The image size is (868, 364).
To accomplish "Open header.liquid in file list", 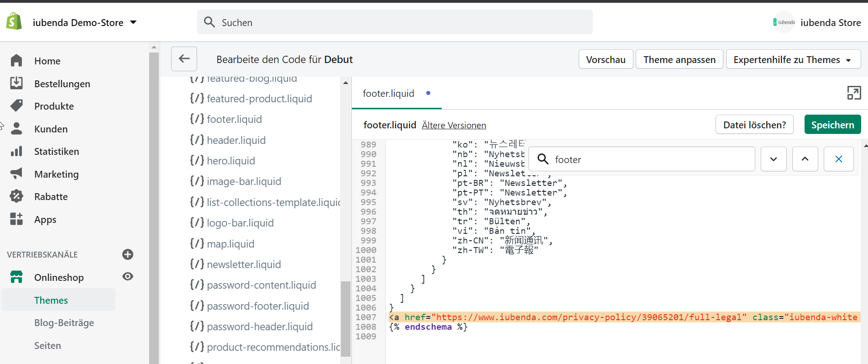I will 236,140.
